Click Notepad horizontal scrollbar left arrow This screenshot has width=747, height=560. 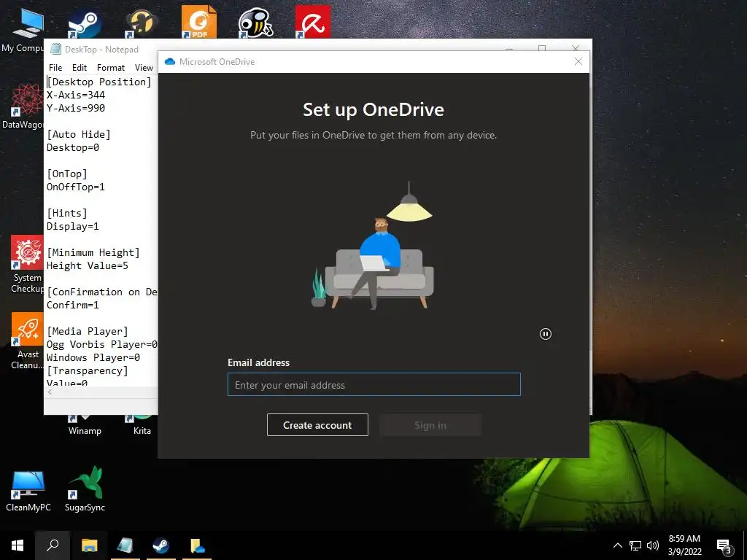[x=50, y=392]
